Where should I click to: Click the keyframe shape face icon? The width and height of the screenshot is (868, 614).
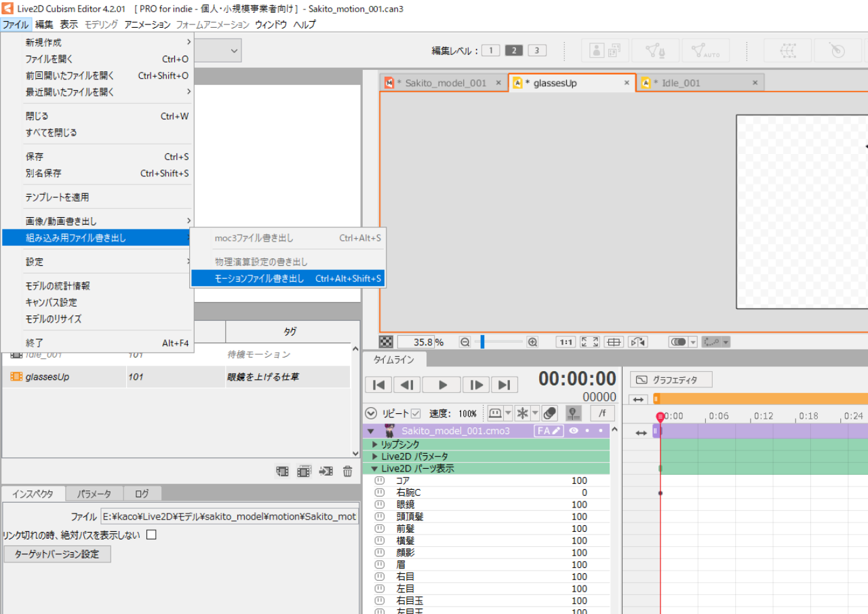pyautogui.click(x=494, y=412)
